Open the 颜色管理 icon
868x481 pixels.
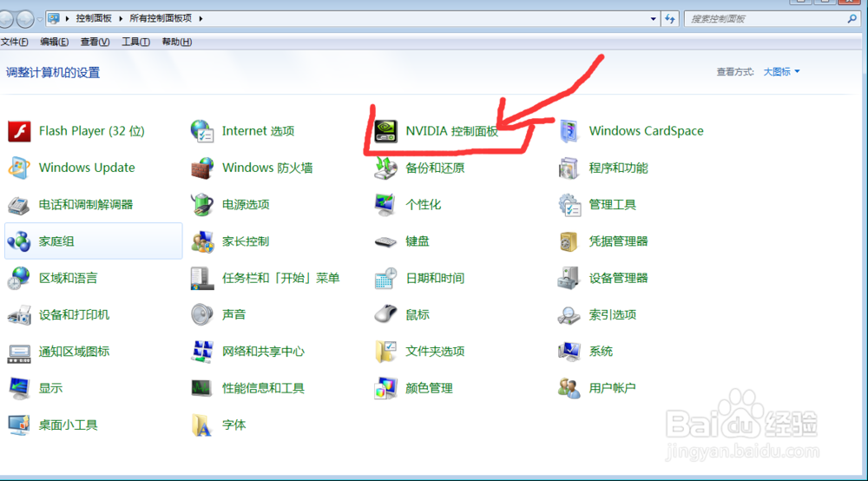(385, 388)
